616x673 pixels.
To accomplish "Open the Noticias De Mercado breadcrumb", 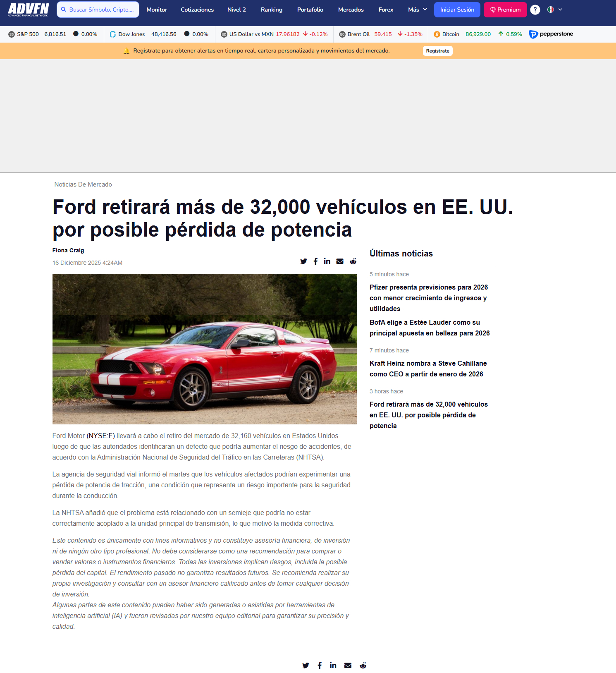I will (83, 184).
